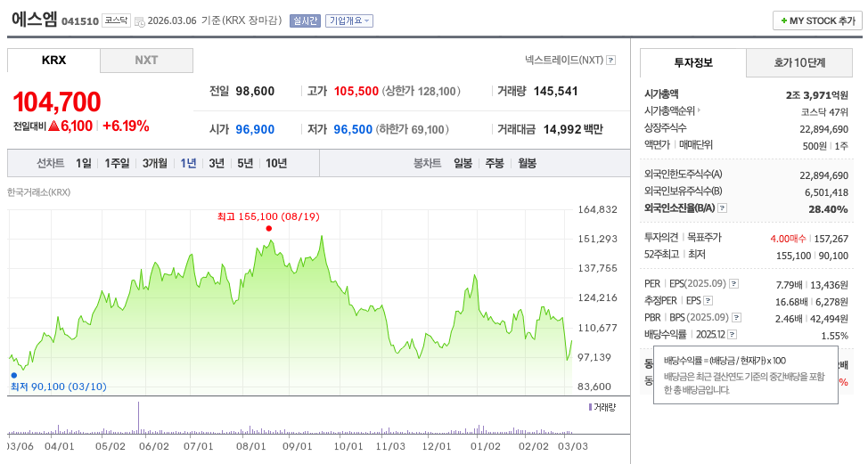Click the question mark after 추정PER EPS
Image resolution: width=868 pixels, height=464 pixels.
click(x=708, y=301)
